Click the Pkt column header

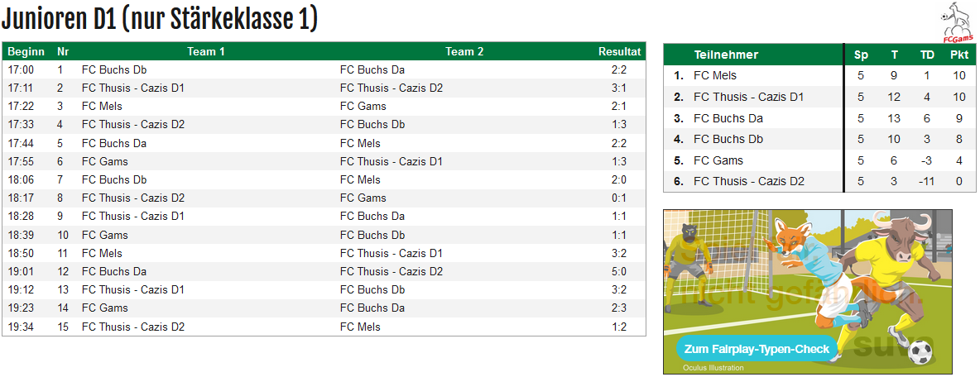(x=959, y=55)
